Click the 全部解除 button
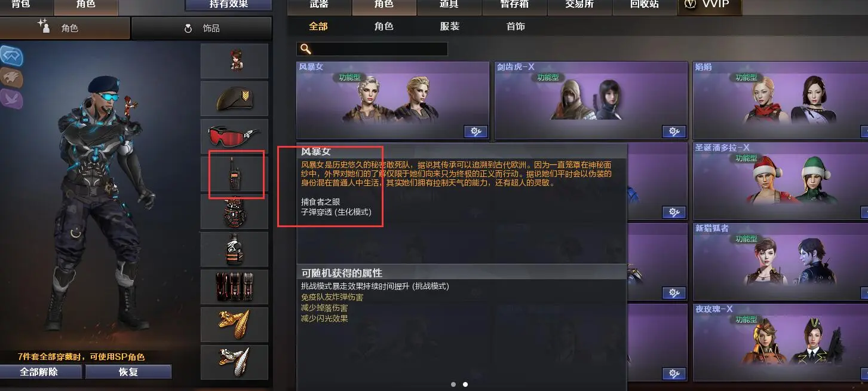The image size is (868, 391). pyautogui.click(x=41, y=372)
